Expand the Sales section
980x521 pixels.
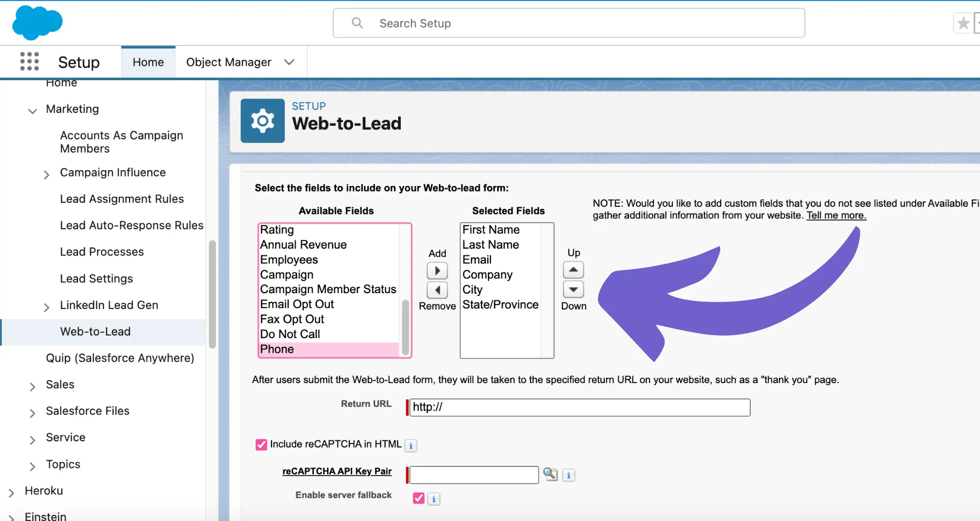(x=32, y=387)
